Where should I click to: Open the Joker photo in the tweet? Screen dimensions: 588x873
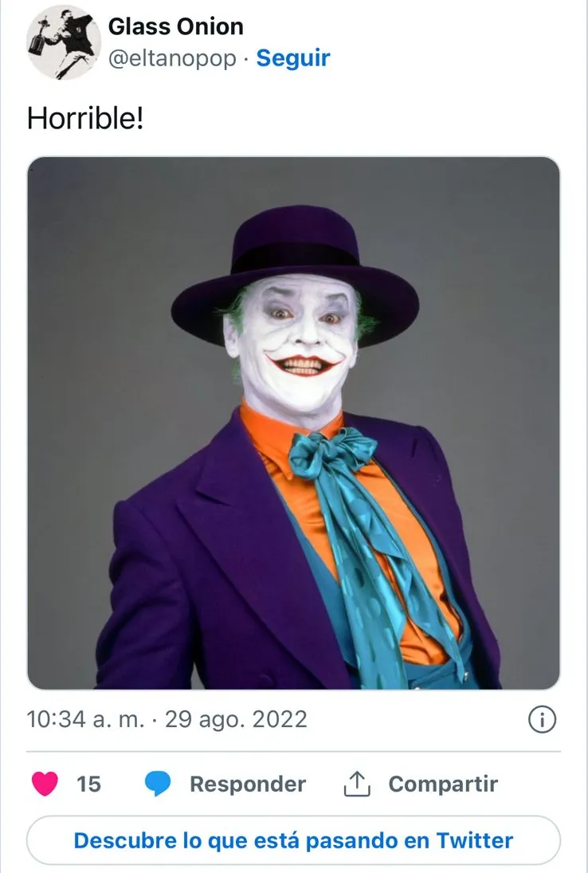tap(293, 423)
